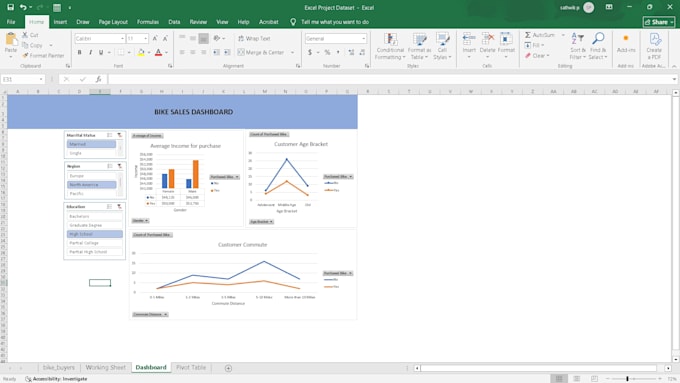Viewport: 680px width, 383px height.
Task: Toggle multi-select on Region slicer
Action: tap(110, 166)
